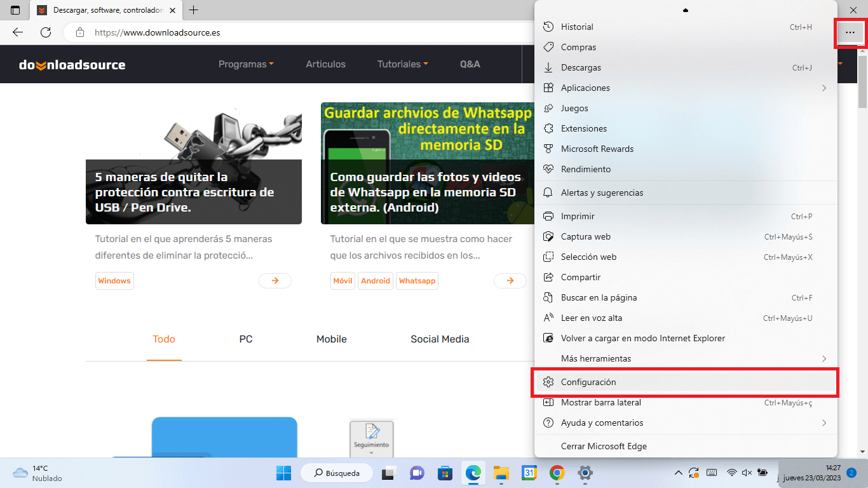This screenshot has width=868, height=488.
Task: Select the Descargar, software browser tab
Action: [106, 10]
